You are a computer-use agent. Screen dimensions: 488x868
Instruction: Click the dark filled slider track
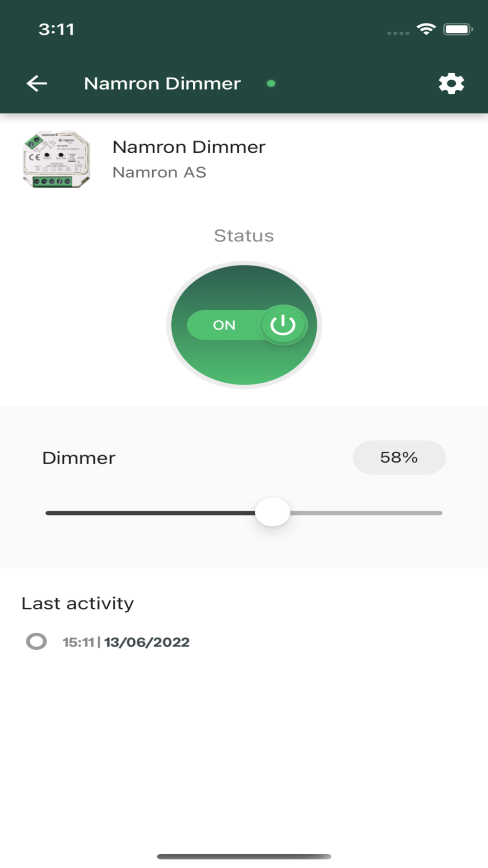150,513
